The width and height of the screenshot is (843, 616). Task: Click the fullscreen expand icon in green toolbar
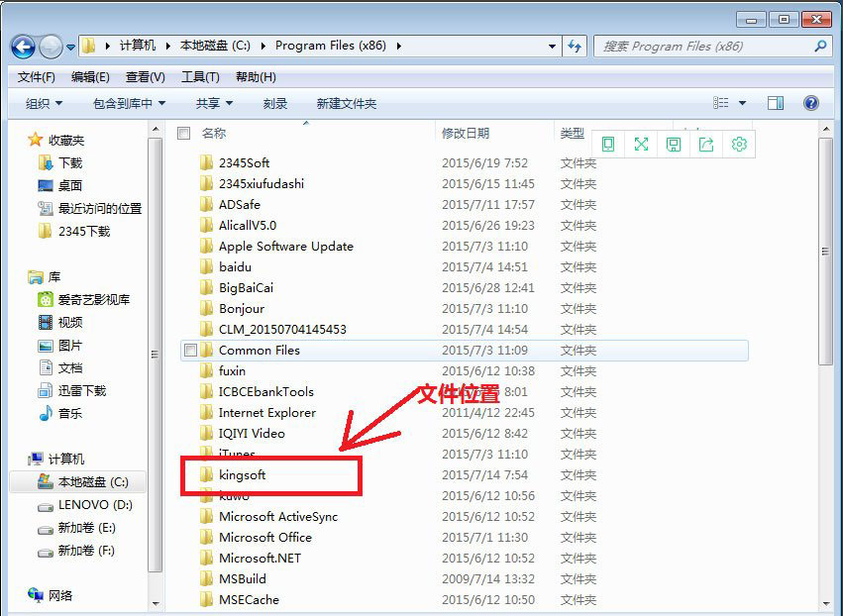click(641, 144)
